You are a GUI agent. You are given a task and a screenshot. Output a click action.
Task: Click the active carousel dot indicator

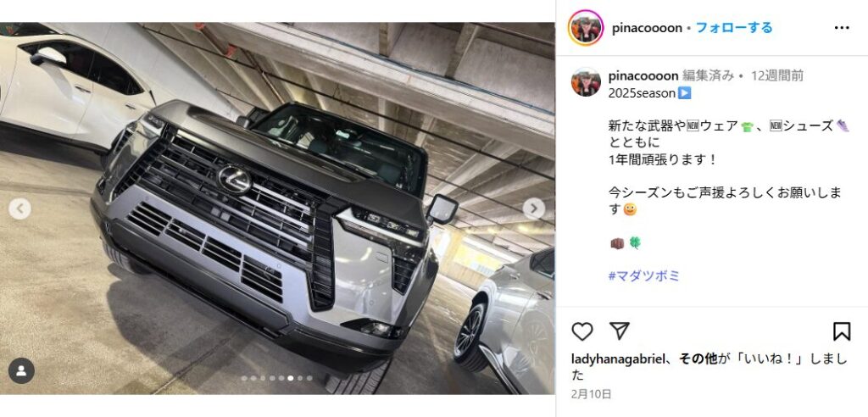point(291,378)
